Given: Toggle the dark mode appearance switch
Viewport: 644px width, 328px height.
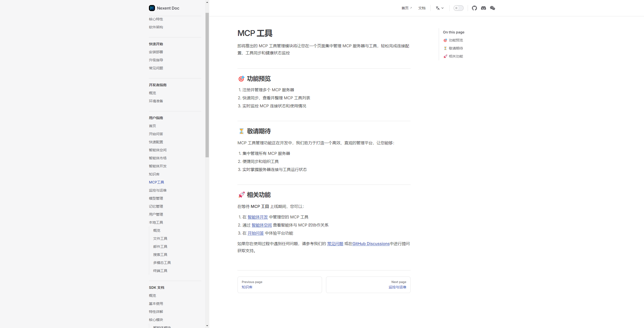Looking at the screenshot, I should (458, 8).
